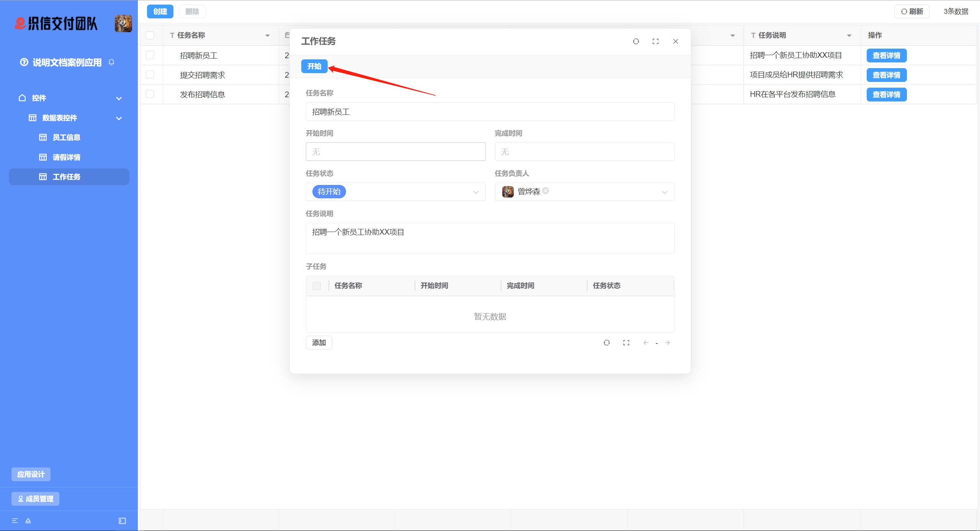Click the refresh icon in 工作任务 dialog header
The width and height of the screenshot is (980, 531).
(636, 41)
